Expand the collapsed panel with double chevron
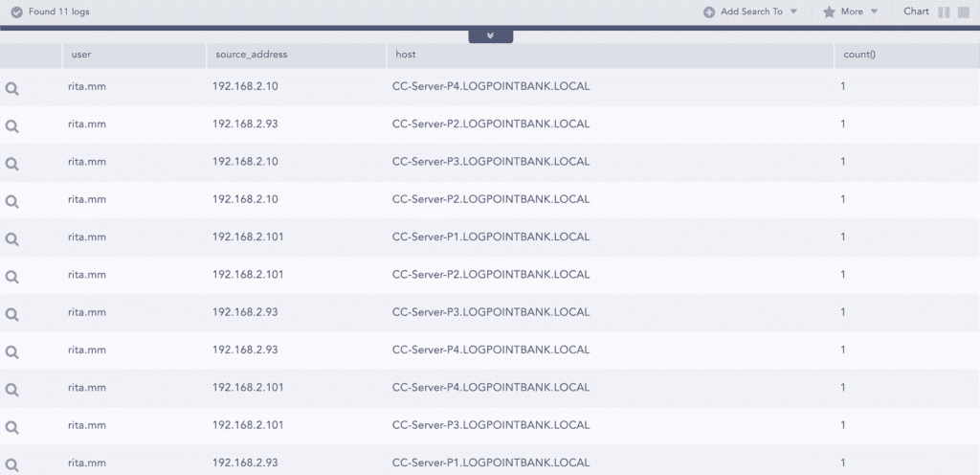Screen dimensions: 980x475 (x=490, y=35)
